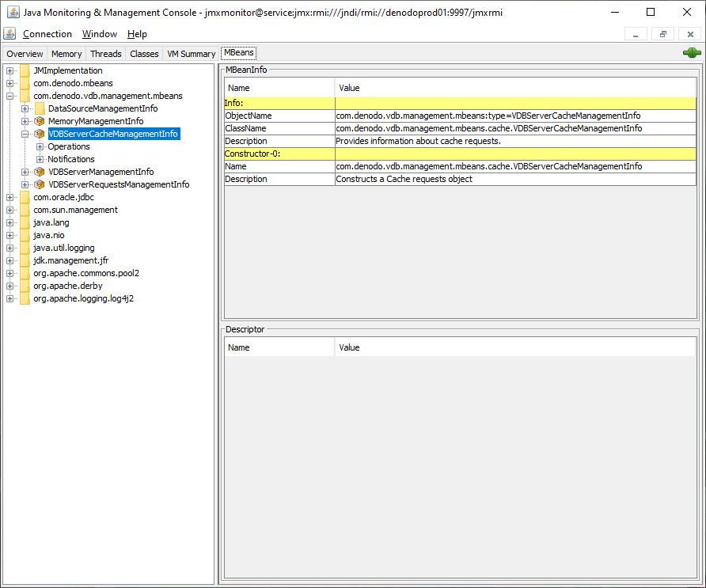The height and width of the screenshot is (588, 706).
Task: Click the yellow 'Constructor-0:' row
Action: pos(460,154)
